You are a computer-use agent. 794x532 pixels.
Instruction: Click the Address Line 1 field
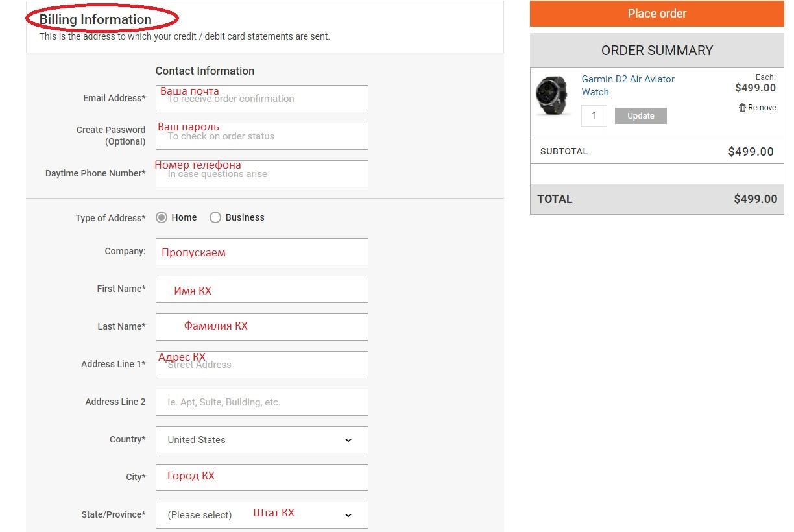tap(262, 365)
